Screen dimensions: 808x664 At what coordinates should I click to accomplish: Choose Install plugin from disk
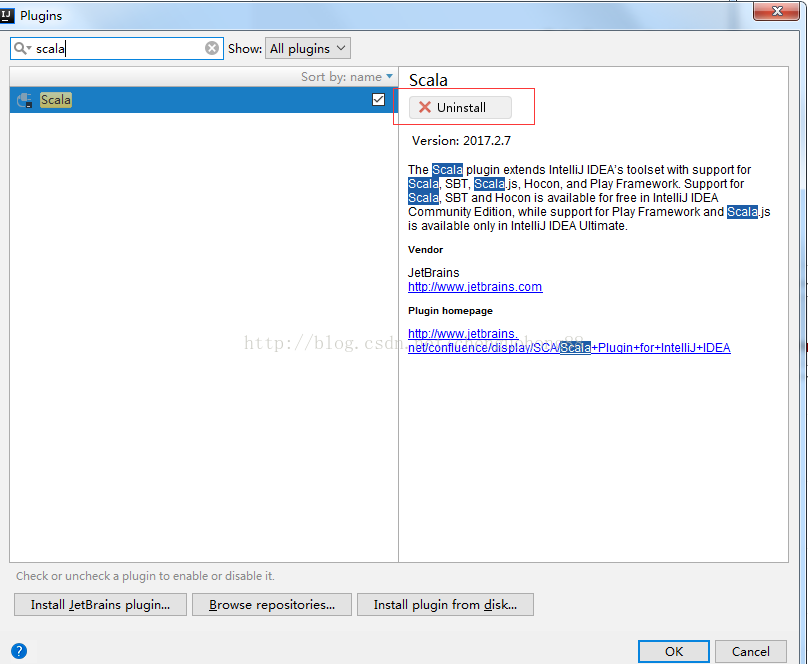pyautogui.click(x=445, y=605)
